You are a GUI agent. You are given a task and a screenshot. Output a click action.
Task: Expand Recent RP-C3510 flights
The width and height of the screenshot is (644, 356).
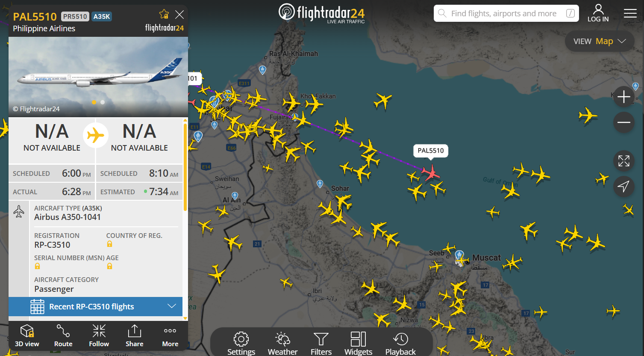click(95, 306)
